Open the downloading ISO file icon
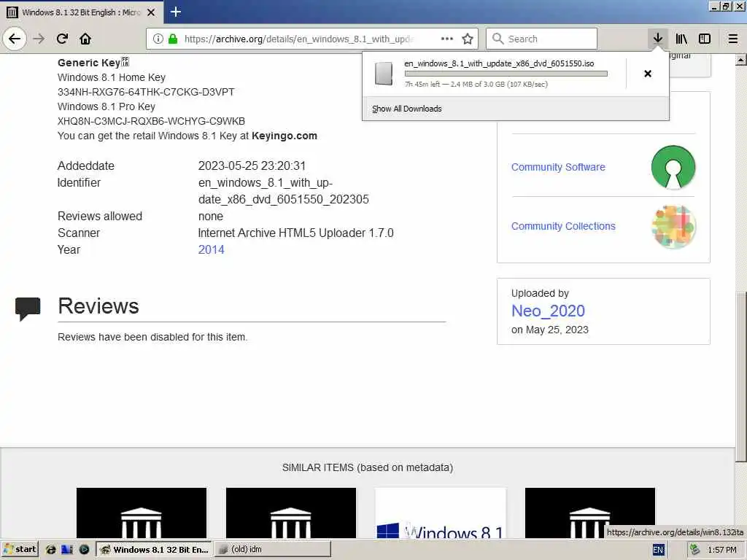Viewport: 747px width, 560px height. 384,74
